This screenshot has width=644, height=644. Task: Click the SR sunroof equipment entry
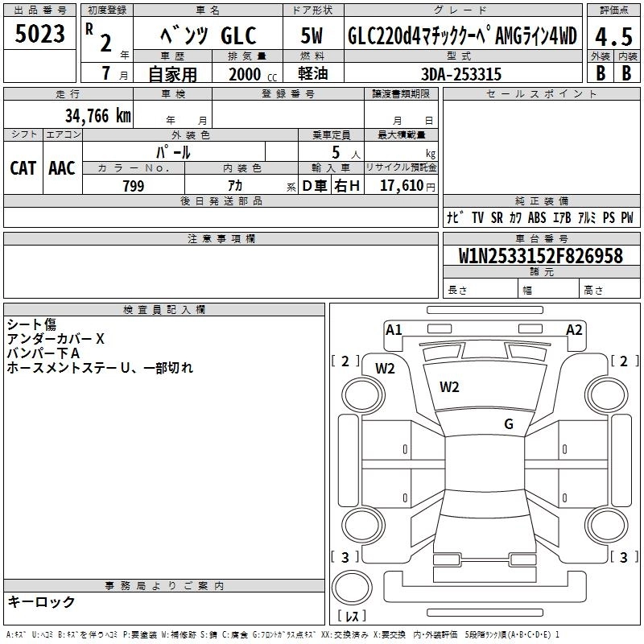[497, 217]
